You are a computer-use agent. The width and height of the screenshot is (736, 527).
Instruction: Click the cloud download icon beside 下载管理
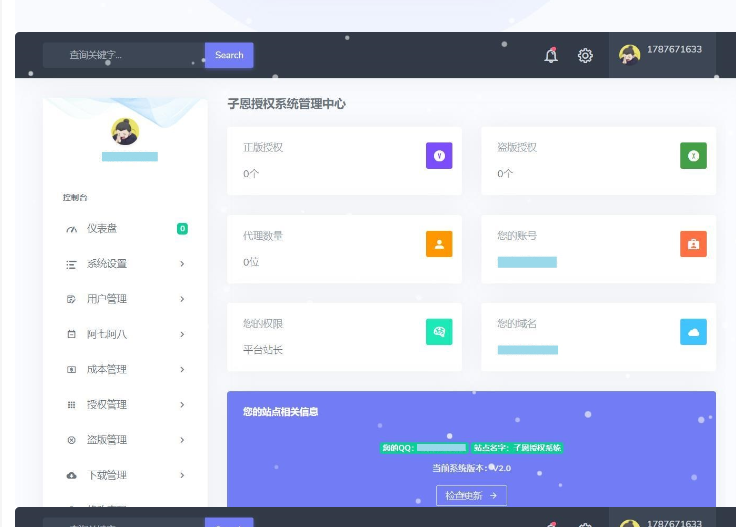point(71,475)
